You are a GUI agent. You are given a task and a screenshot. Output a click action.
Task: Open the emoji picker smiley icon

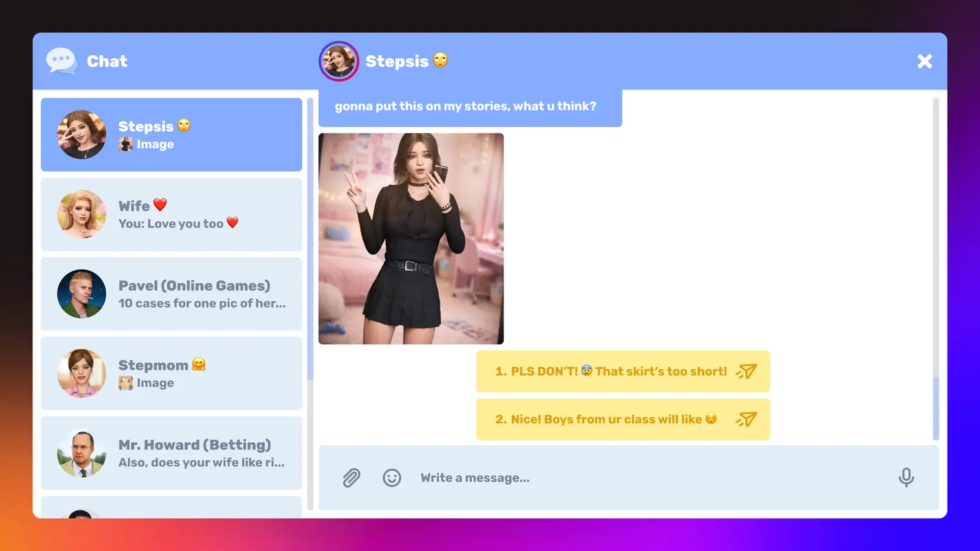(x=392, y=477)
